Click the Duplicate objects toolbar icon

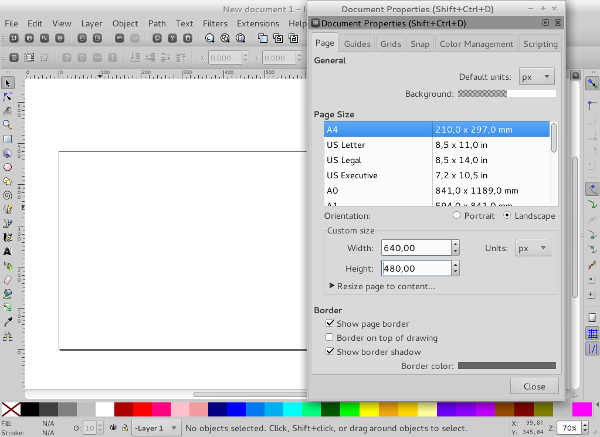pos(263,38)
